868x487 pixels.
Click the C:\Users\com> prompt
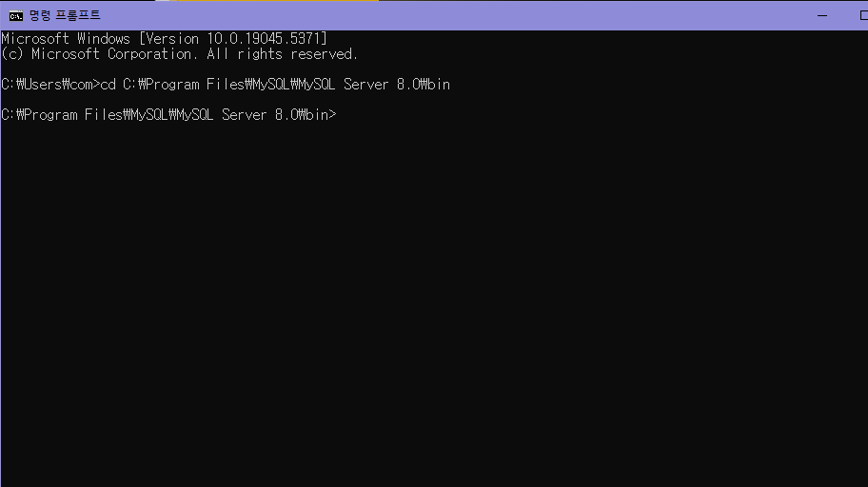[50, 85]
